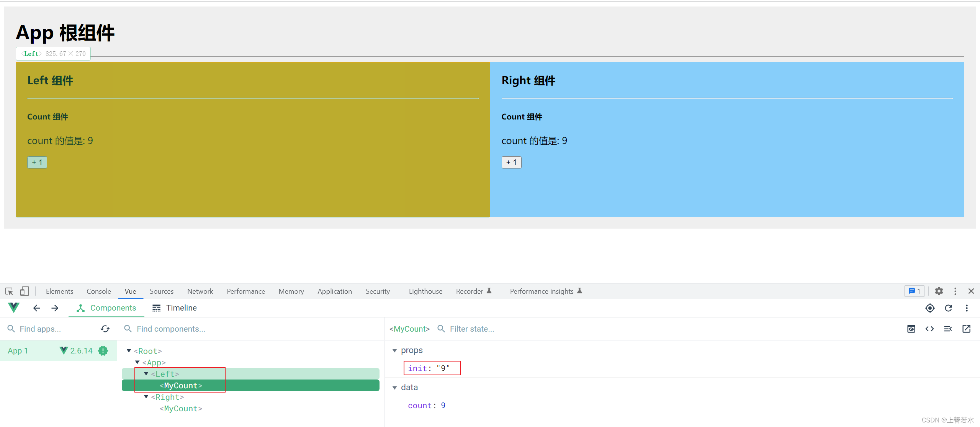980x427 pixels.
Task: Click open-in-editor icon
Action: click(966, 329)
